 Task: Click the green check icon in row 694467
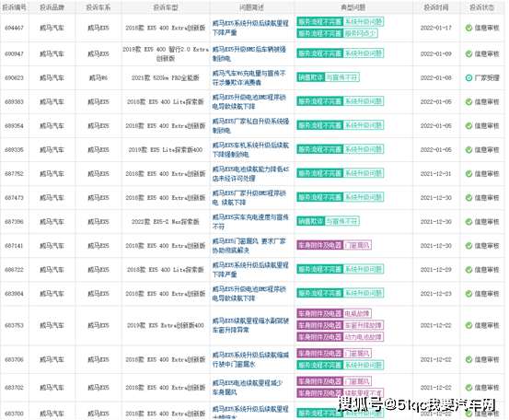[x=469, y=28]
